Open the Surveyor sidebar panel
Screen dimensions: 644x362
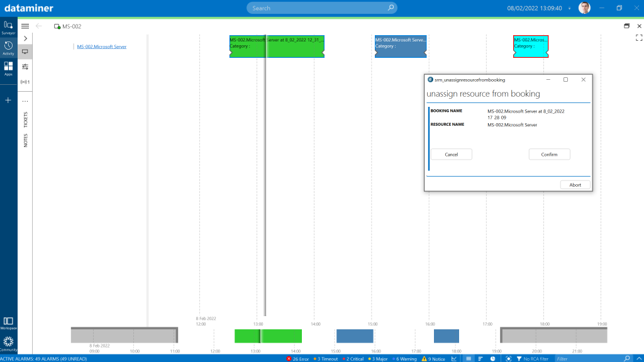pyautogui.click(x=8, y=28)
